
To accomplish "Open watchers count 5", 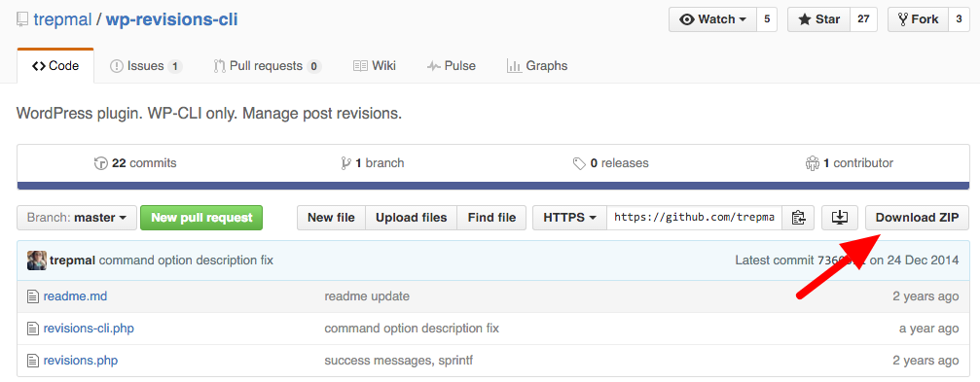I will (767, 19).
